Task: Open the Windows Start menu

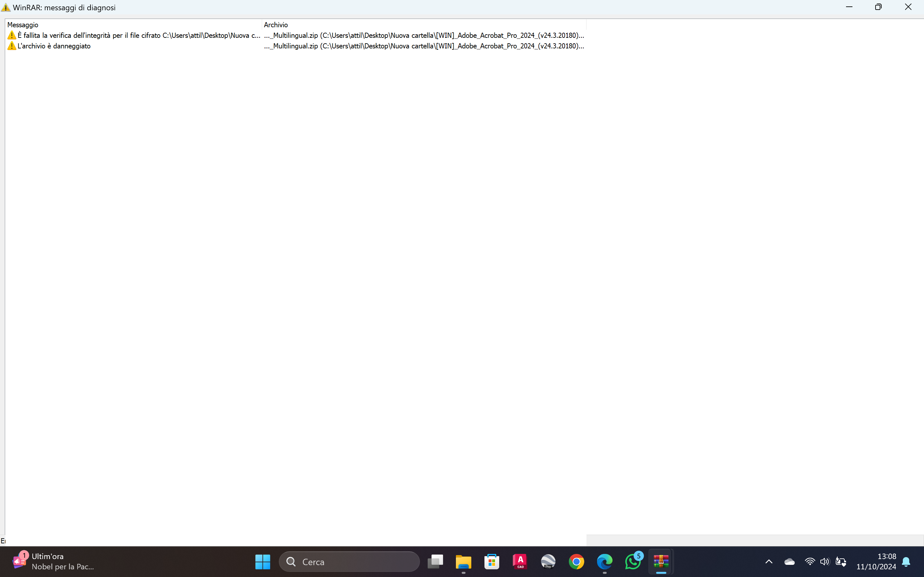Action: 263,562
